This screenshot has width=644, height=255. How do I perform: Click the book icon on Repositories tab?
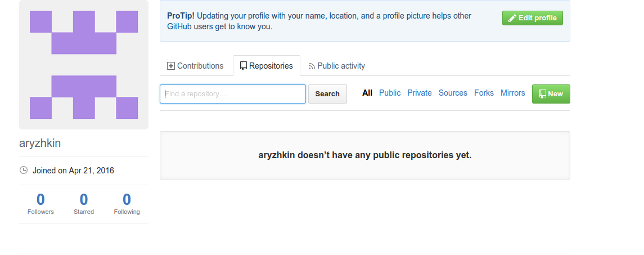tap(244, 66)
